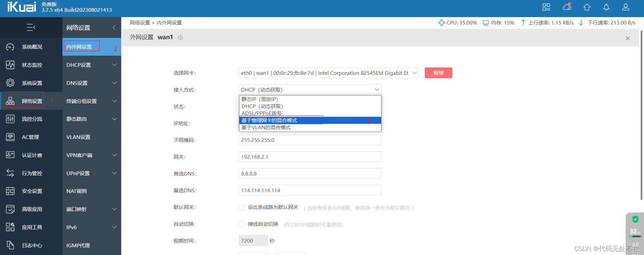
Task: Click the 子网掩码 input field
Action: pos(310,140)
